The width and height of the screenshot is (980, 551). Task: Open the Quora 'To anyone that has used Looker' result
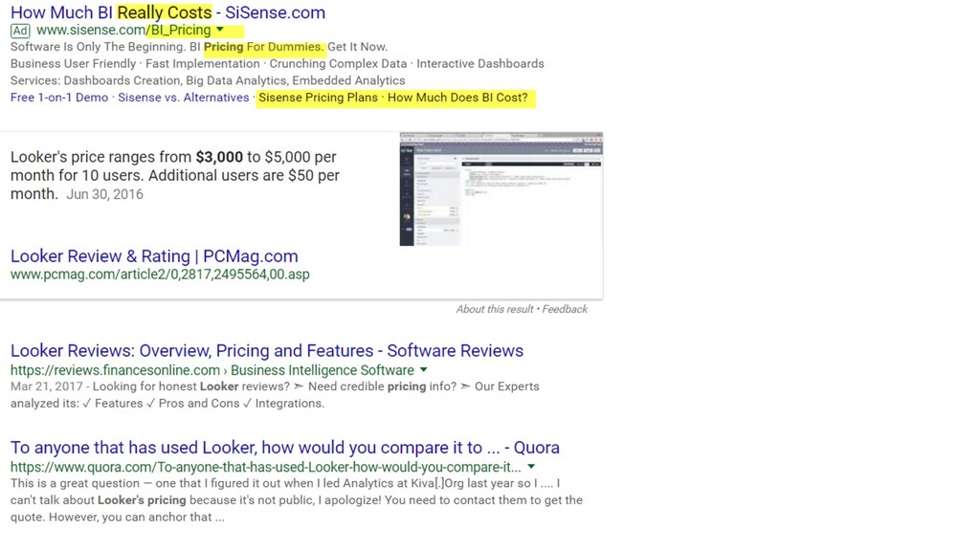(285, 448)
